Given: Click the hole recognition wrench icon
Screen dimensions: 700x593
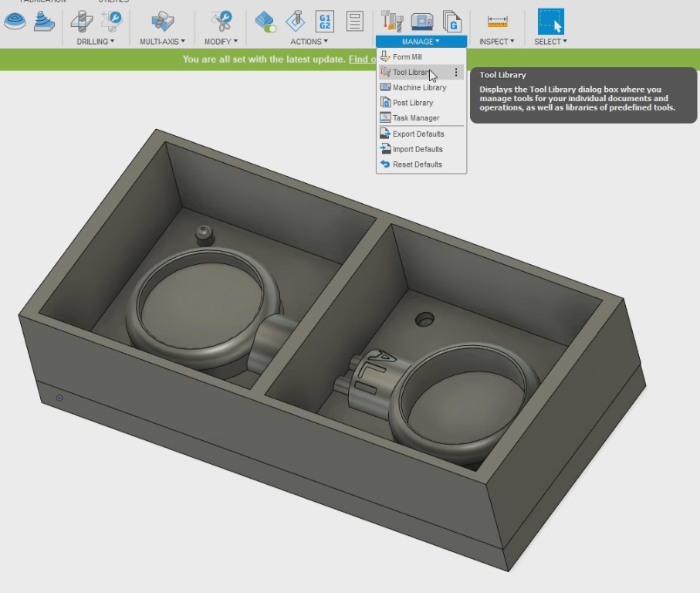Looking at the screenshot, I should point(112,21).
